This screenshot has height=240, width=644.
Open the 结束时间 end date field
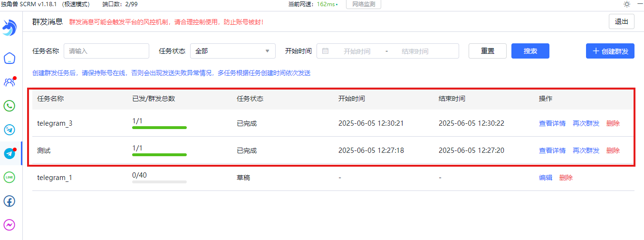tap(414, 51)
